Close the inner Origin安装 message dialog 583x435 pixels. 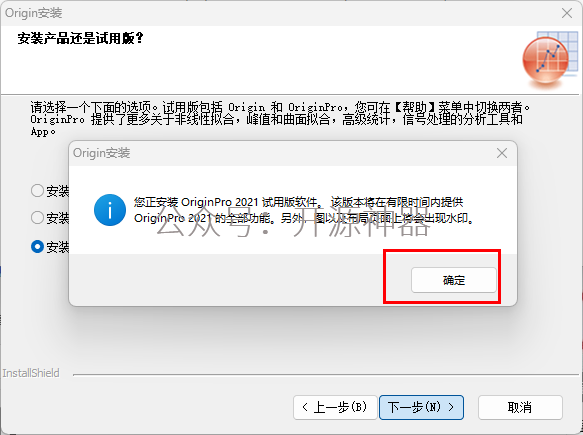click(502, 153)
